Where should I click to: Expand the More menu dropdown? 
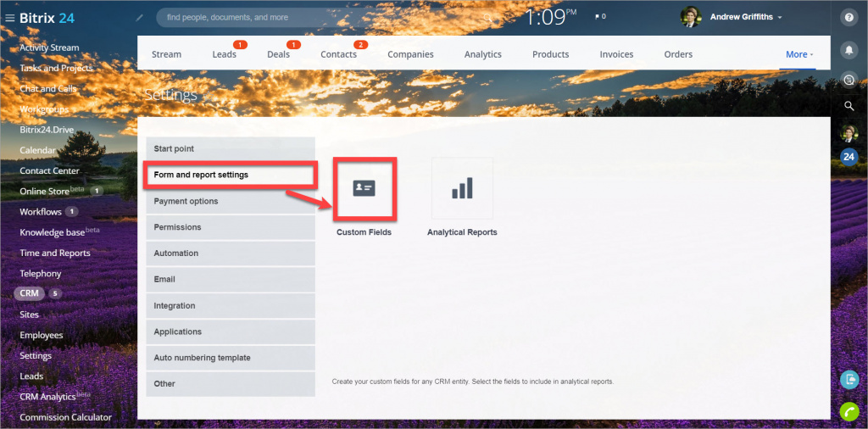pyautogui.click(x=799, y=54)
